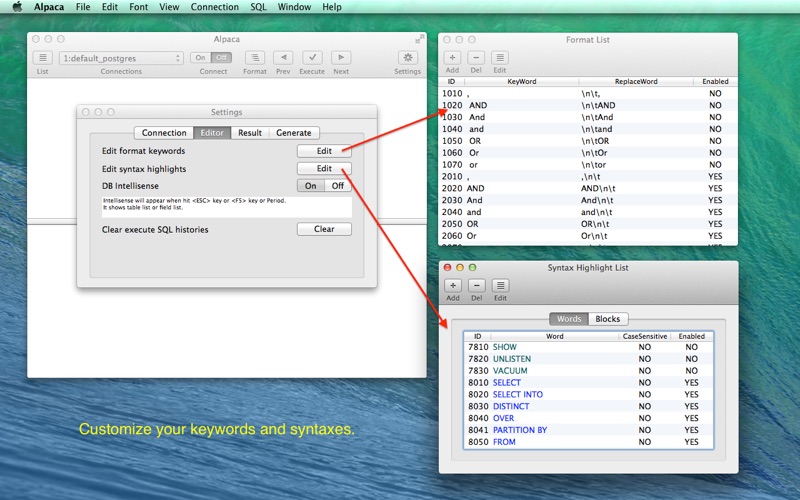800x500 pixels.
Task: Close the Syntax Highlight List window
Action: 447,267
